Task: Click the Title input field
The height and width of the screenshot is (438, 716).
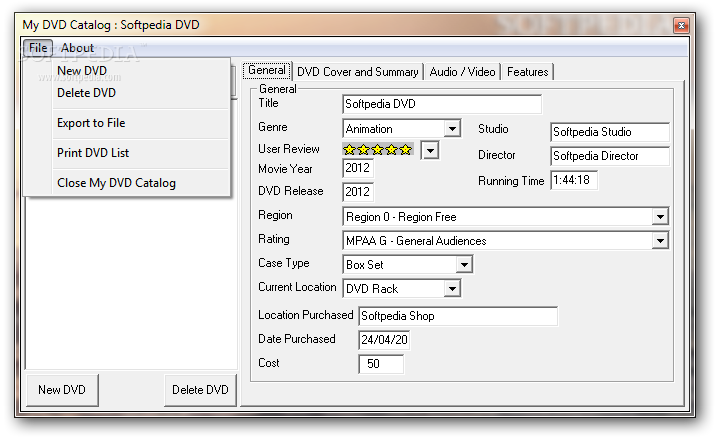Action: (442, 104)
